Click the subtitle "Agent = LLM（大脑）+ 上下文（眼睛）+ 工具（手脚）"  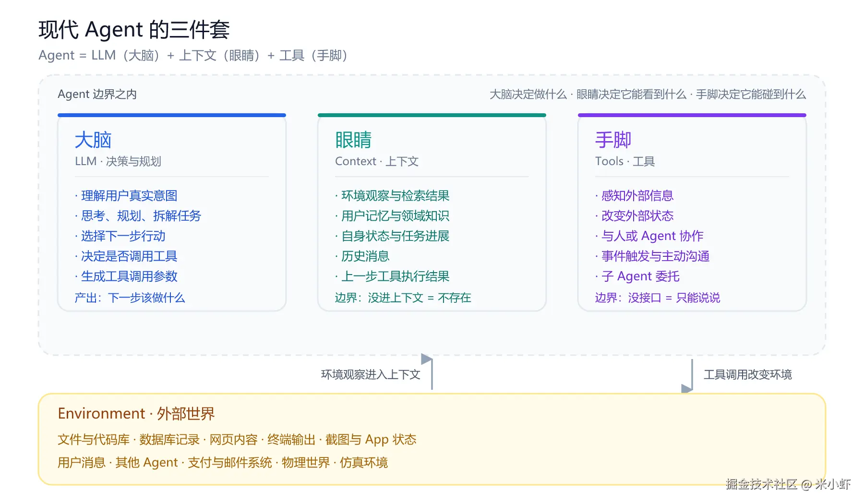(192, 56)
